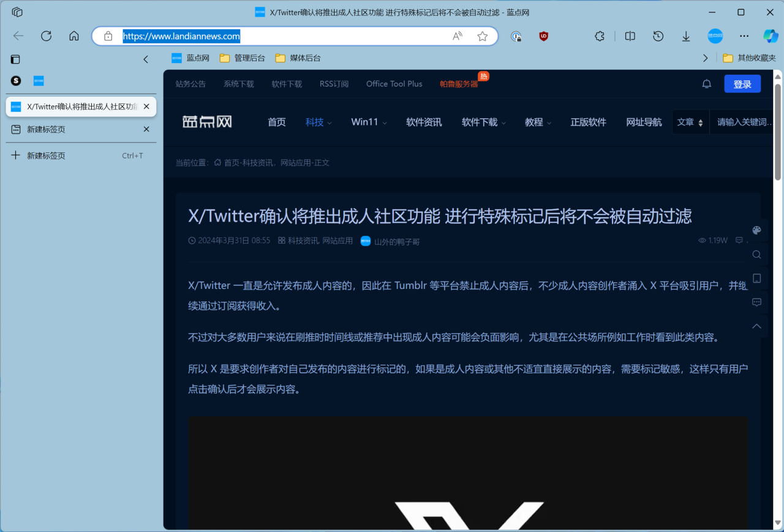Open 软件下载 in the top bar
This screenshot has height=532, width=784.
click(287, 84)
